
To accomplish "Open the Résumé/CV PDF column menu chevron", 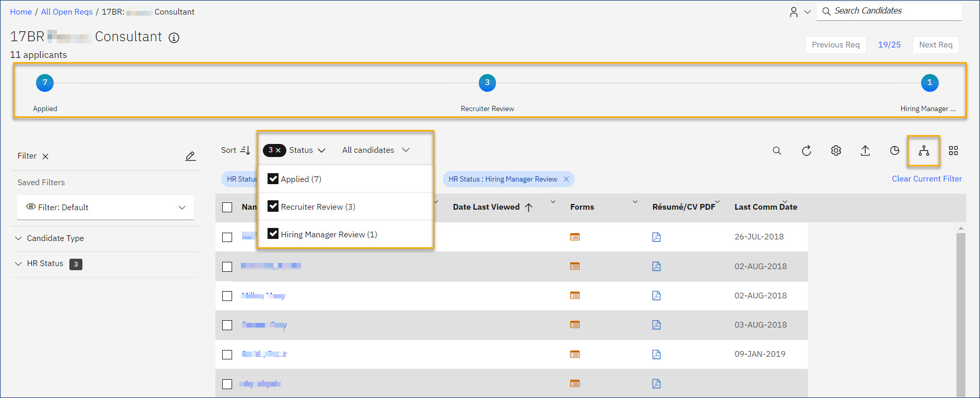I will point(717,202).
